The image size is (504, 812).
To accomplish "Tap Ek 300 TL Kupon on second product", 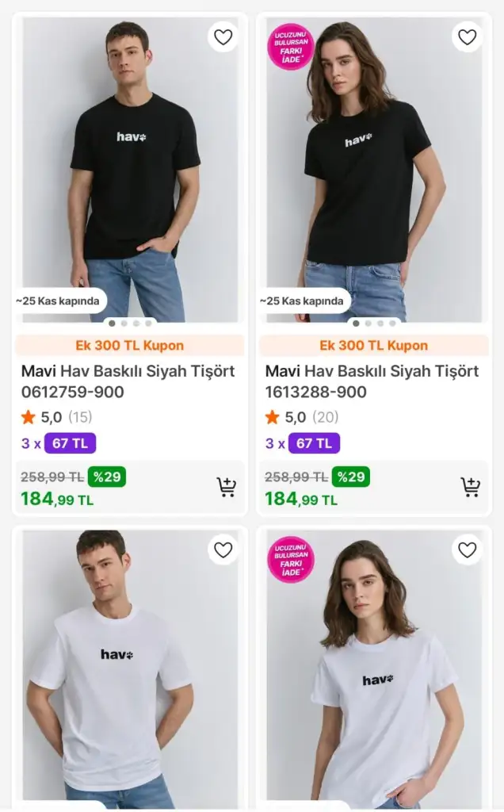I will [x=374, y=346].
